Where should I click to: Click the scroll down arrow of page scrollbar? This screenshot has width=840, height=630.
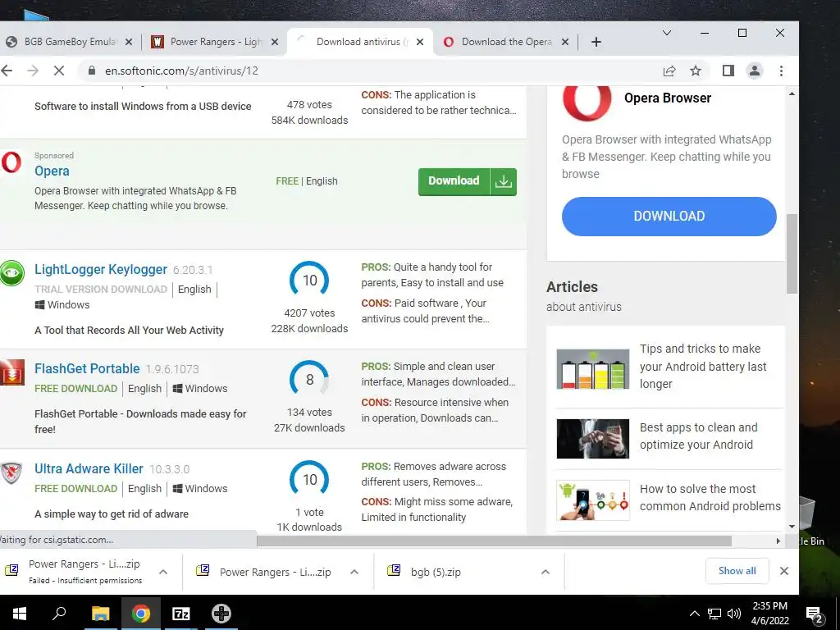792,527
